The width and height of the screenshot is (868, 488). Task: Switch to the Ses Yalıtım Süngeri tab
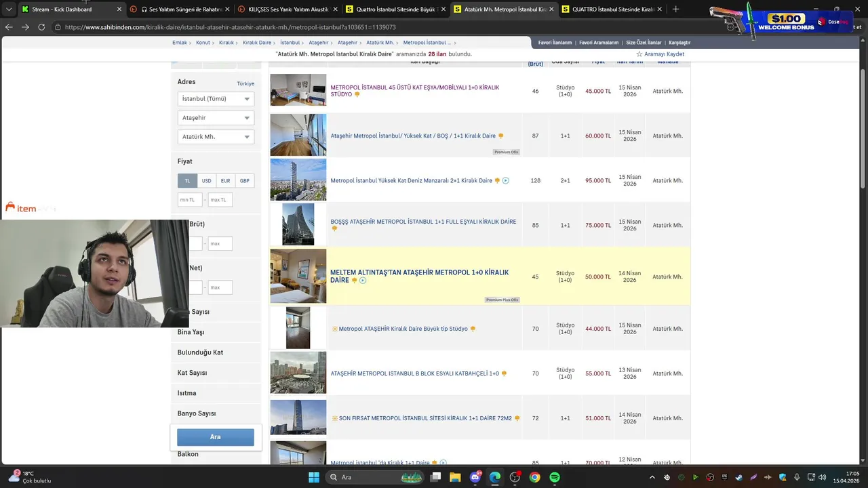click(180, 9)
